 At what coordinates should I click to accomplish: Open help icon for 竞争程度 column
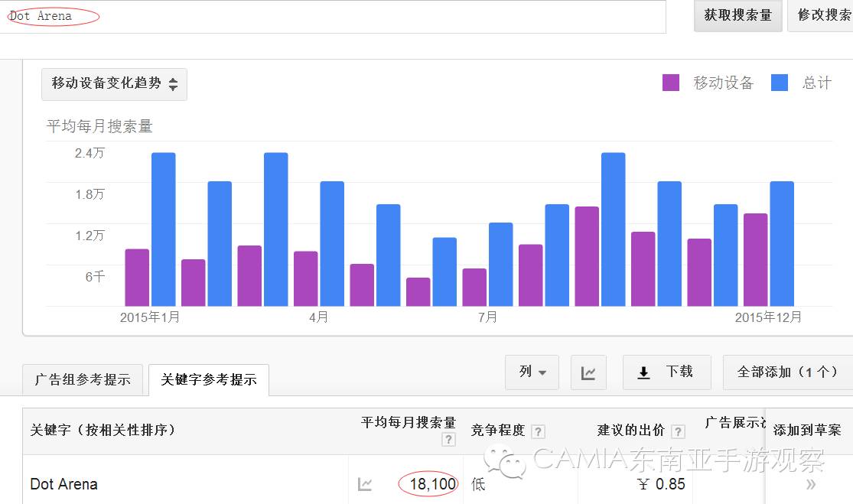coord(538,431)
